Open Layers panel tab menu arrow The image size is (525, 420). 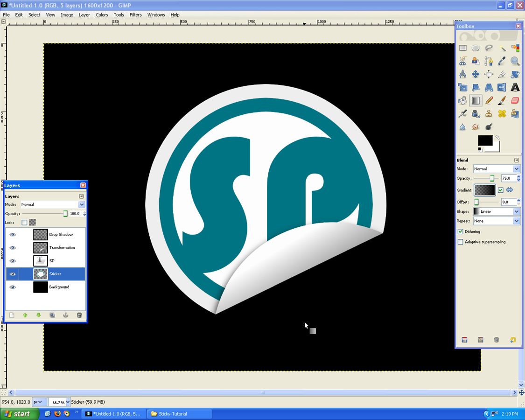(81, 196)
